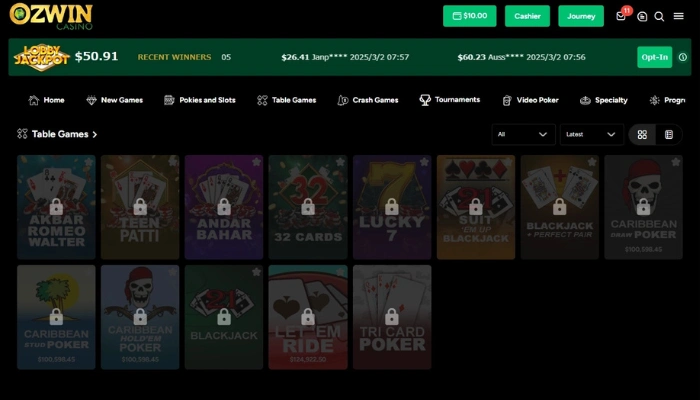The width and height of the screenshot is (700, 400).
Task: Open Caribbean Hold'em Poker thumbnail
Action: pos(140,317)
